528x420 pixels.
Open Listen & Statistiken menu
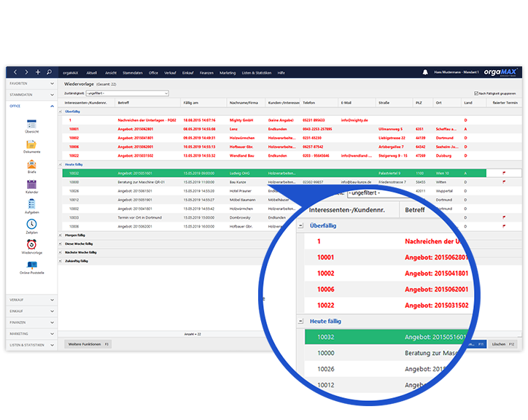coord(257,73)
